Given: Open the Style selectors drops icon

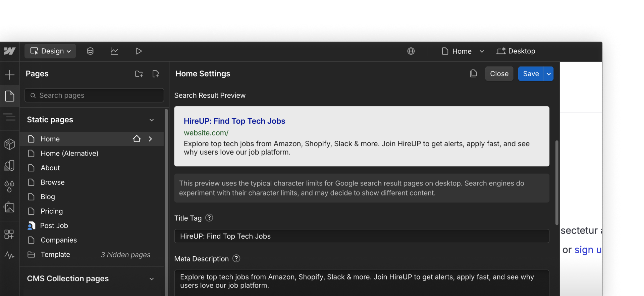Looking at the screenshot, I should coord(10,186).
